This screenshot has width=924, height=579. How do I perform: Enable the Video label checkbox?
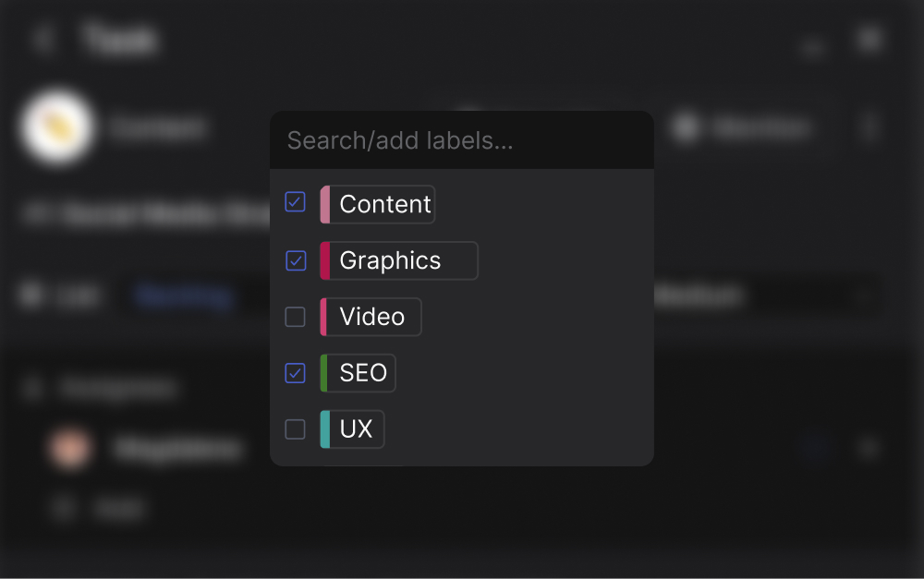coord(295,317)
